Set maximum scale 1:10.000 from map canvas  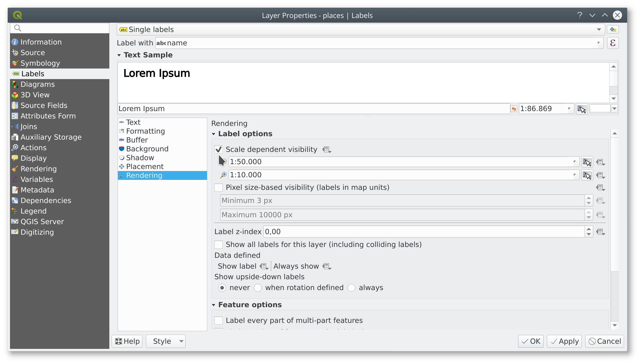pos(587,175)
